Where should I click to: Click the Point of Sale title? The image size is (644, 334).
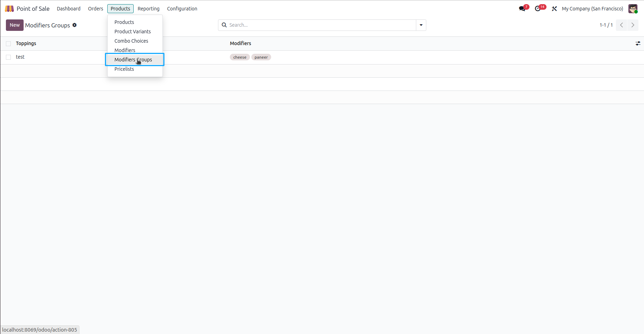(x=33, y=9)
